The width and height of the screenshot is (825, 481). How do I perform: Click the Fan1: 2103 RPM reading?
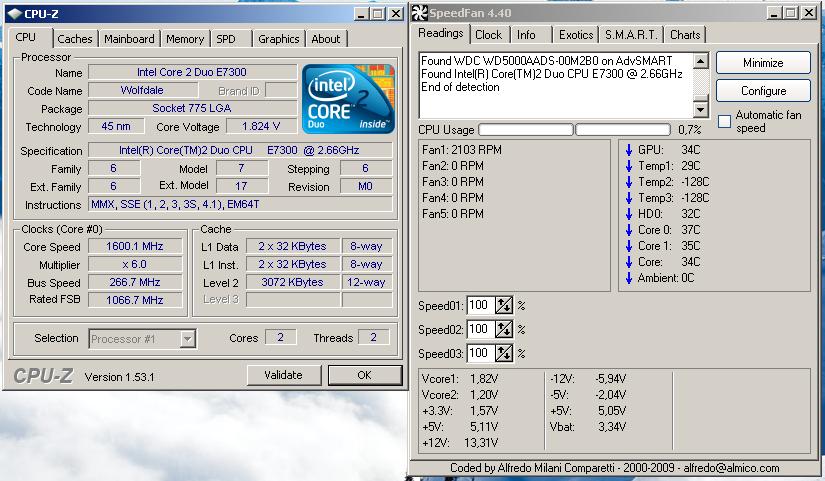[x=462, y=150]
